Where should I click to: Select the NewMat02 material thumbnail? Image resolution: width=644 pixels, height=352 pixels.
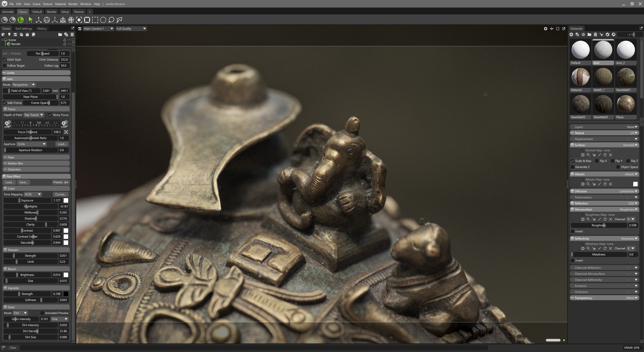[x=581, y=106]
